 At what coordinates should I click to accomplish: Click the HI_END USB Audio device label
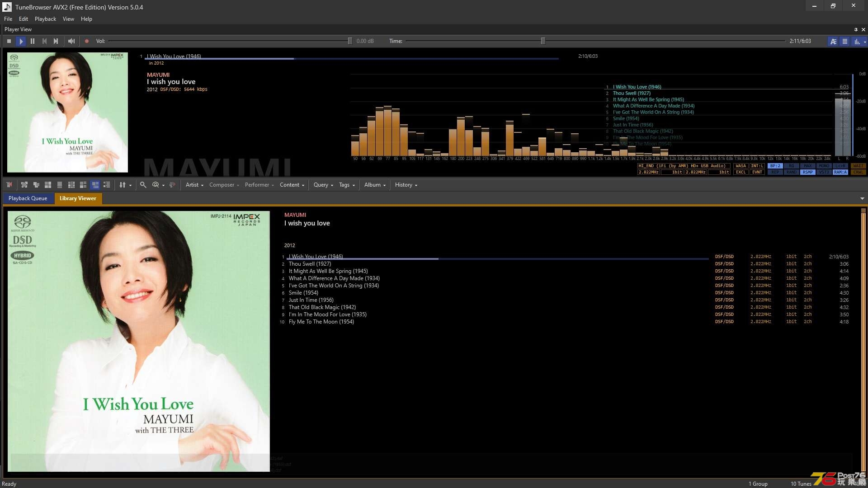(x=684, y=166)
